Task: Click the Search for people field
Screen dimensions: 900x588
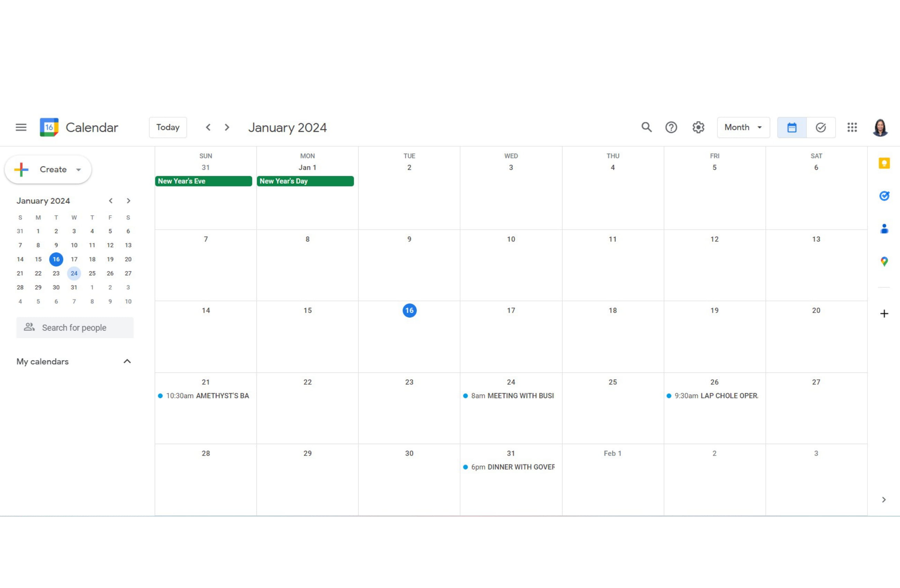Action: 75,328
